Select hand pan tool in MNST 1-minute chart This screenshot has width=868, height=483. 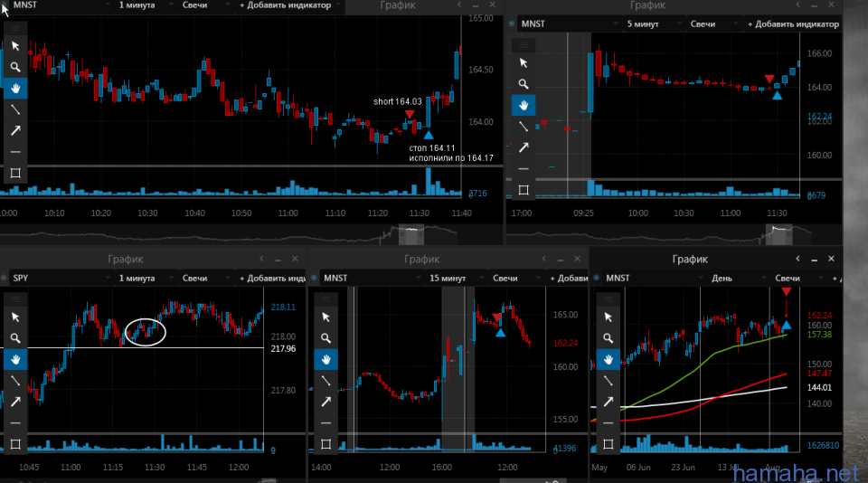[15, 88]
